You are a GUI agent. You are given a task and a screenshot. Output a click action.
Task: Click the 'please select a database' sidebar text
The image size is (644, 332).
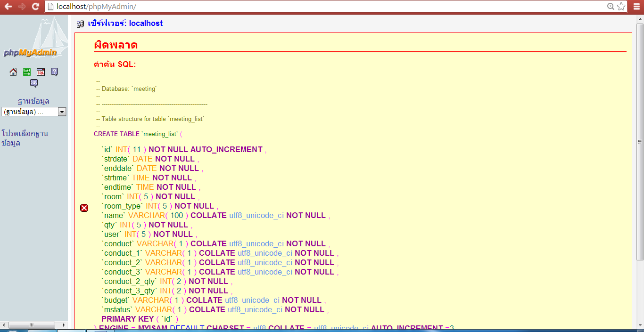tap(25, 138)
